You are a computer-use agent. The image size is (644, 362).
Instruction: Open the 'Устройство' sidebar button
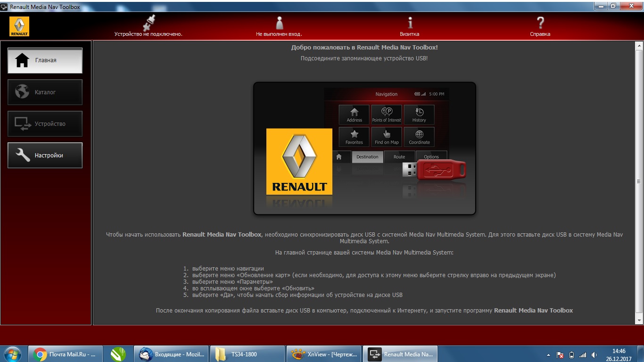pos(45,123)
